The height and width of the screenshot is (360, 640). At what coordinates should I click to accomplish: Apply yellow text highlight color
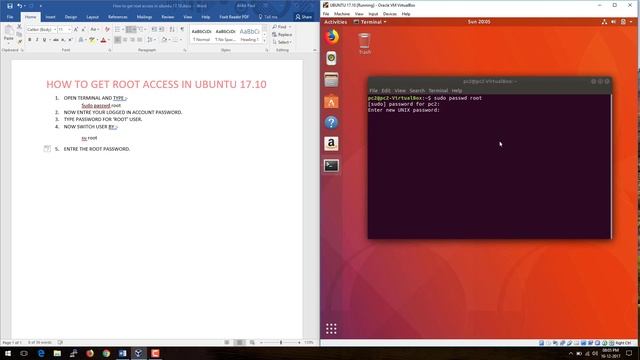click(92, 40)
